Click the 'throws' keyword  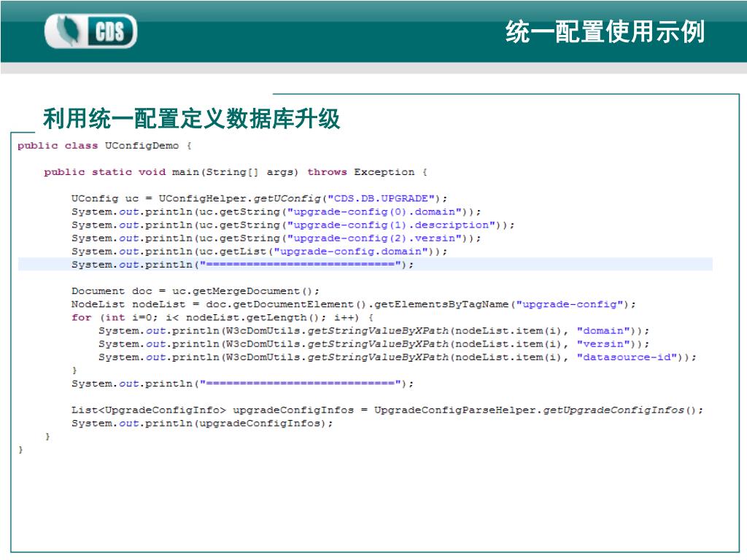pyautogui.click(x=327, y=172)
